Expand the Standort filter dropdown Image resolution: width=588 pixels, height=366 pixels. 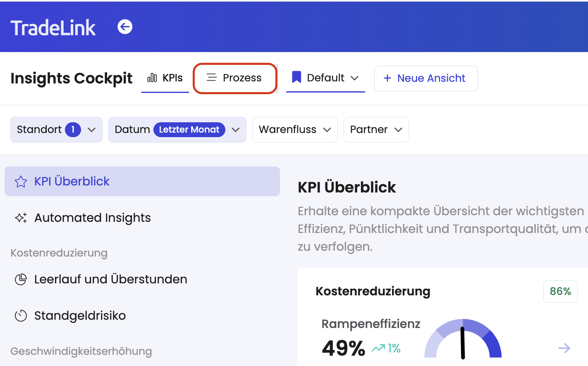pyautogui.click(x=56, y=130)
